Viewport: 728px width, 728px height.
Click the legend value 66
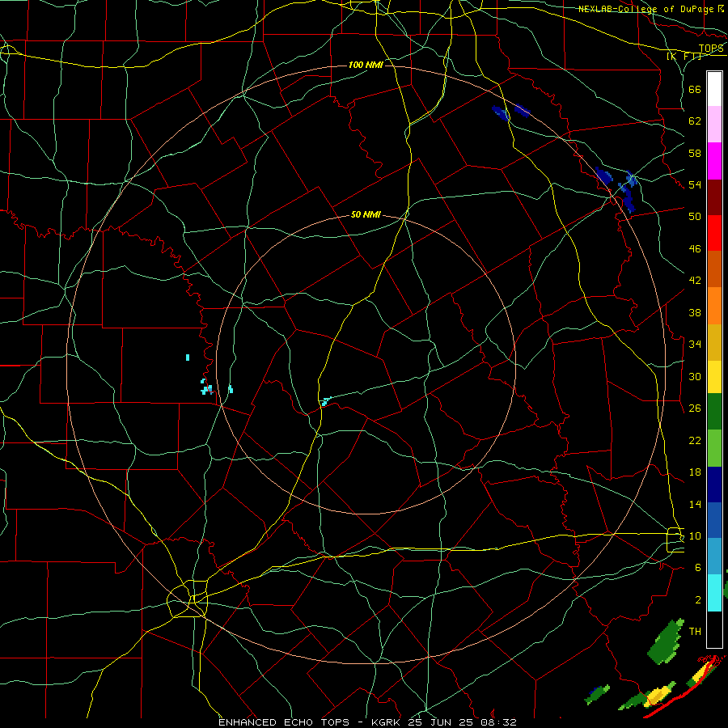tap(695, 90)
